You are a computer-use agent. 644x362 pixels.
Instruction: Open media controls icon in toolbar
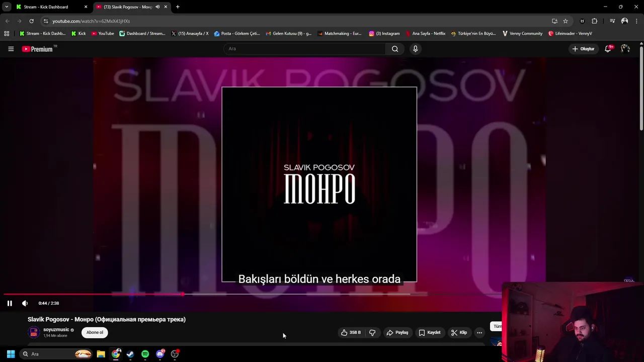[612, 21]
